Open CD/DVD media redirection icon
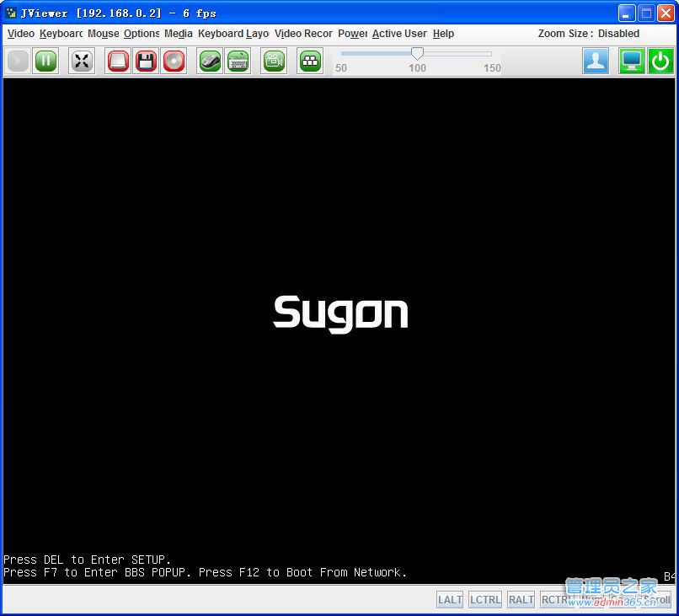Screen dimensions: 679x616 pos(174,61)
